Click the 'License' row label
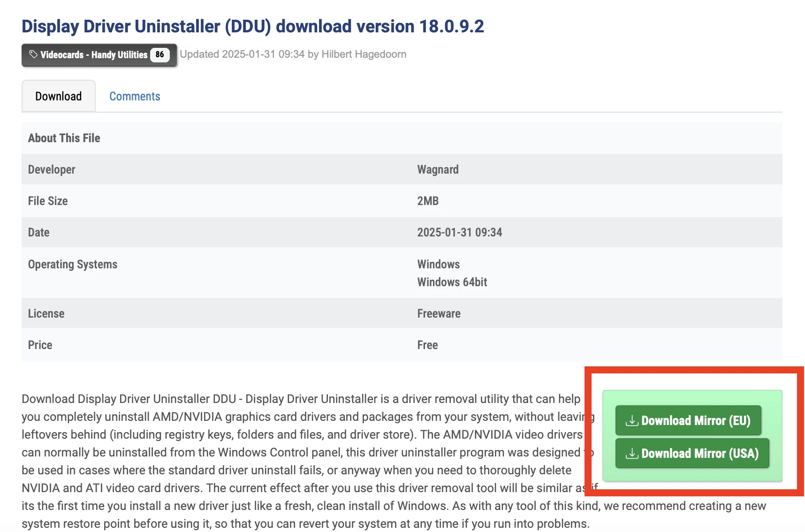Screen dimensions: 805x532 coord(46,313)
